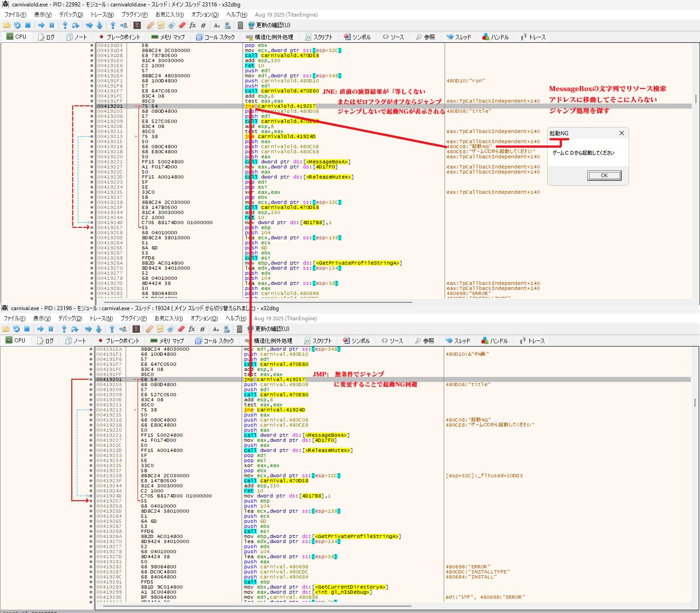Switch to ハンドル tab in carnivalold.exe window
The image size is (700, 613).
pyautogui.click(x=496, y=37)
